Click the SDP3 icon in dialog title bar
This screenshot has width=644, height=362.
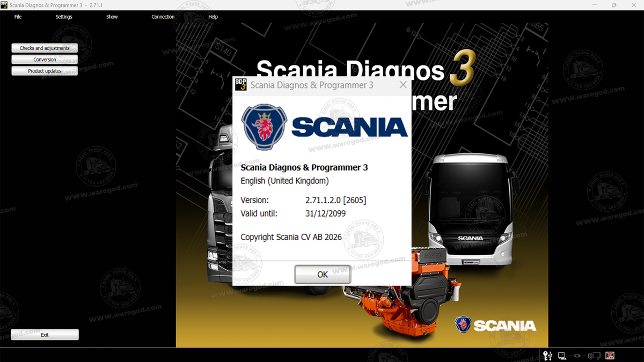point(241,84)
